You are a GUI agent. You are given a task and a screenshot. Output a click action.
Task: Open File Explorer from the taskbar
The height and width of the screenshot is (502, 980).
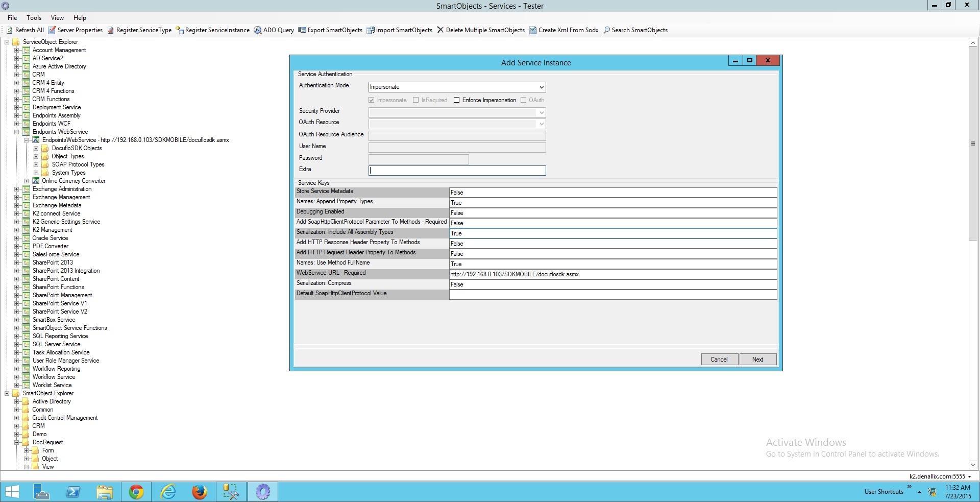click(105, 492)
